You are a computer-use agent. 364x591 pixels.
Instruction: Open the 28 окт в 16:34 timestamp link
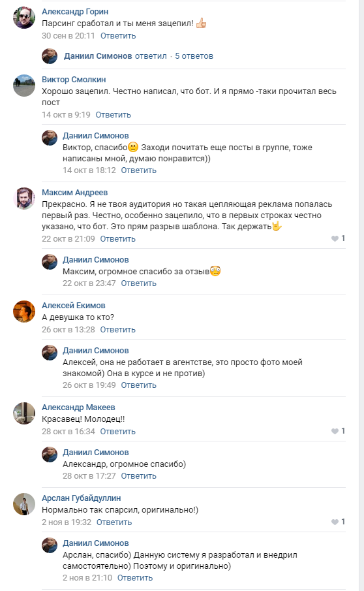(68, 432)
